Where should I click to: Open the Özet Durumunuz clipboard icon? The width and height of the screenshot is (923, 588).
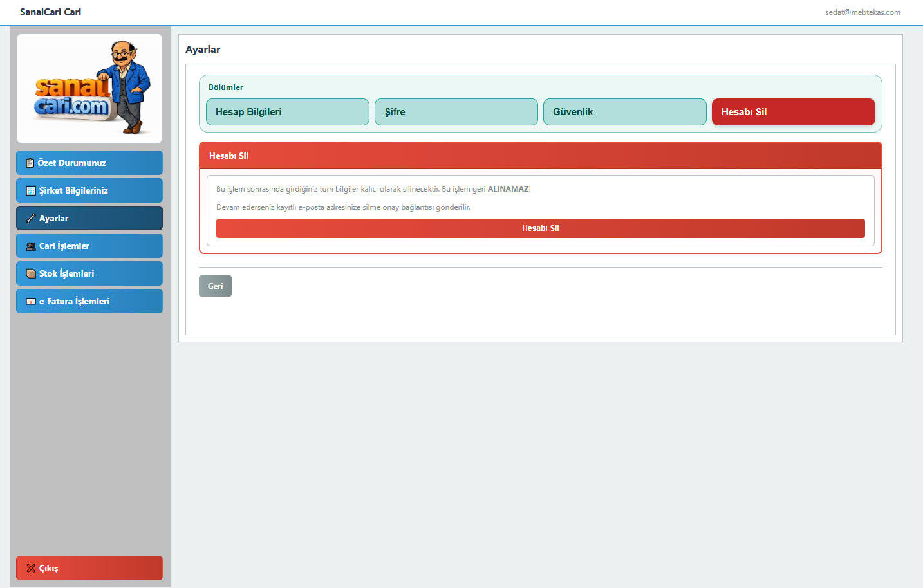click(30, 163)
